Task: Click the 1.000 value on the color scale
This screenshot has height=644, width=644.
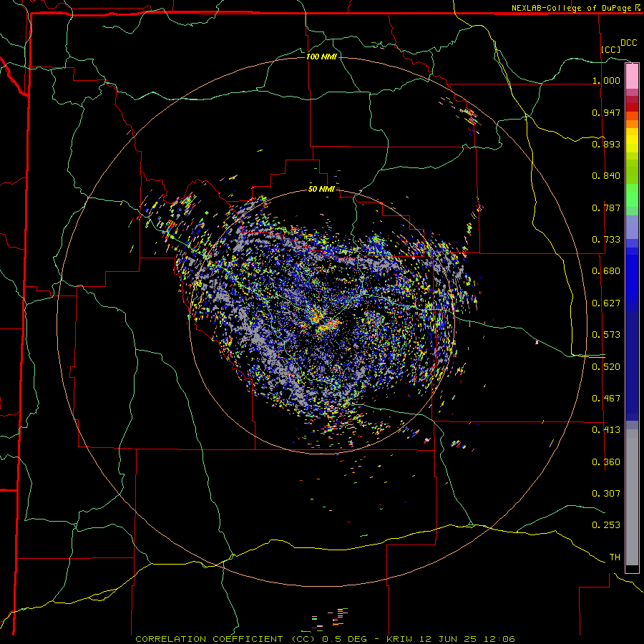Action: coord(606,80)
